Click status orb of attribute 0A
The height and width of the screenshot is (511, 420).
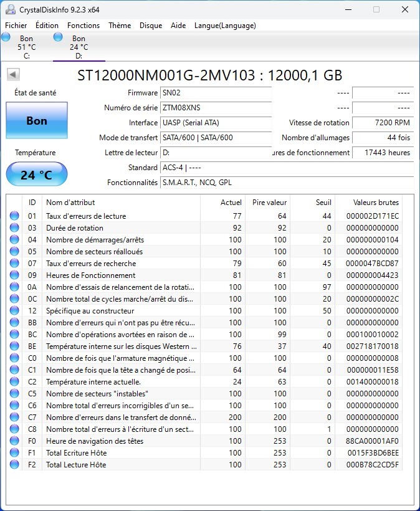14,287
